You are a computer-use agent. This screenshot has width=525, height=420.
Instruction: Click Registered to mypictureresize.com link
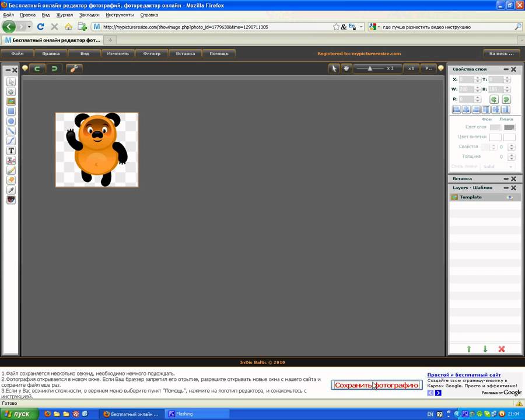pos(359,54)
